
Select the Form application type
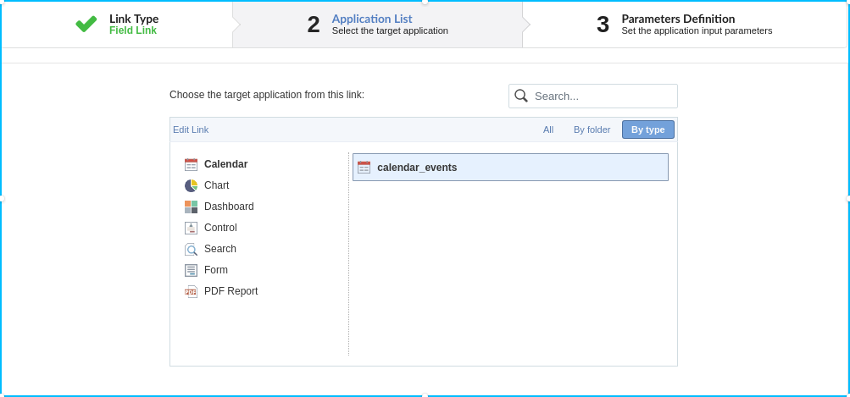(216, 270)
